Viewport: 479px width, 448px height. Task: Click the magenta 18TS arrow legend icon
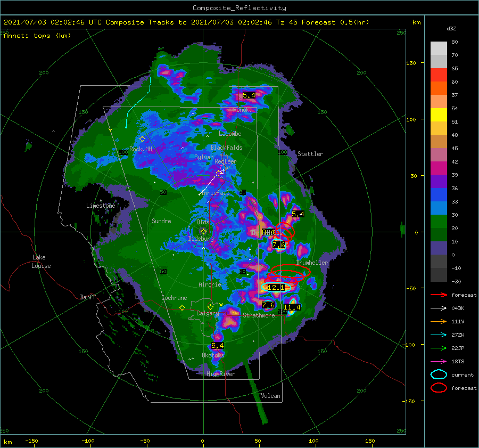point(439,362)
